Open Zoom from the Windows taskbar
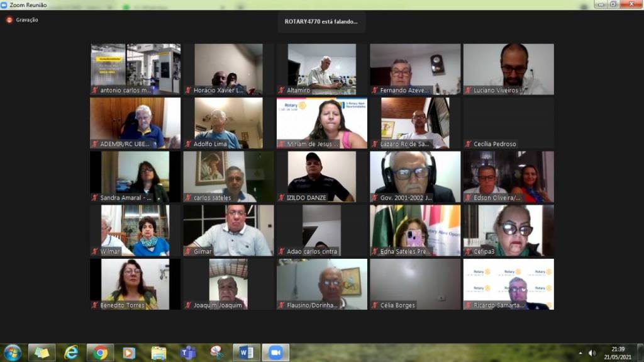This screenshot has width=644, height=362. point(275,353)
